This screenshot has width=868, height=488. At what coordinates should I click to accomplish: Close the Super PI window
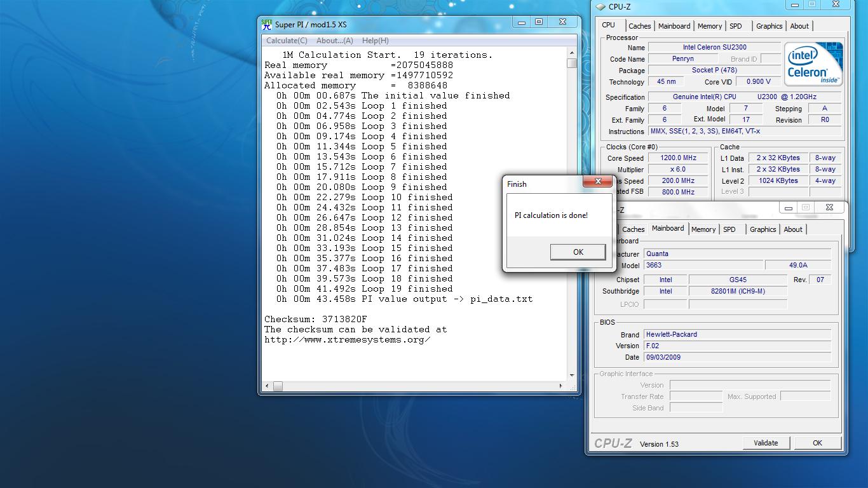(x=562, y=22)
